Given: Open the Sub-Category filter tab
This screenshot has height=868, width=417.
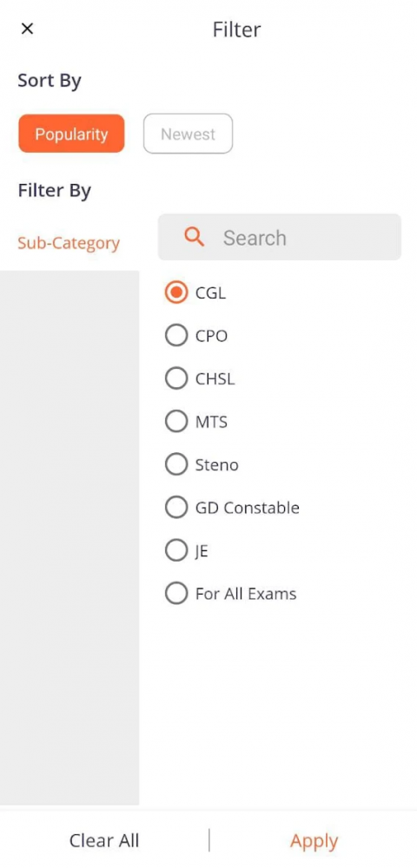Looking at the screenshot, I should (x=69, y=243).
